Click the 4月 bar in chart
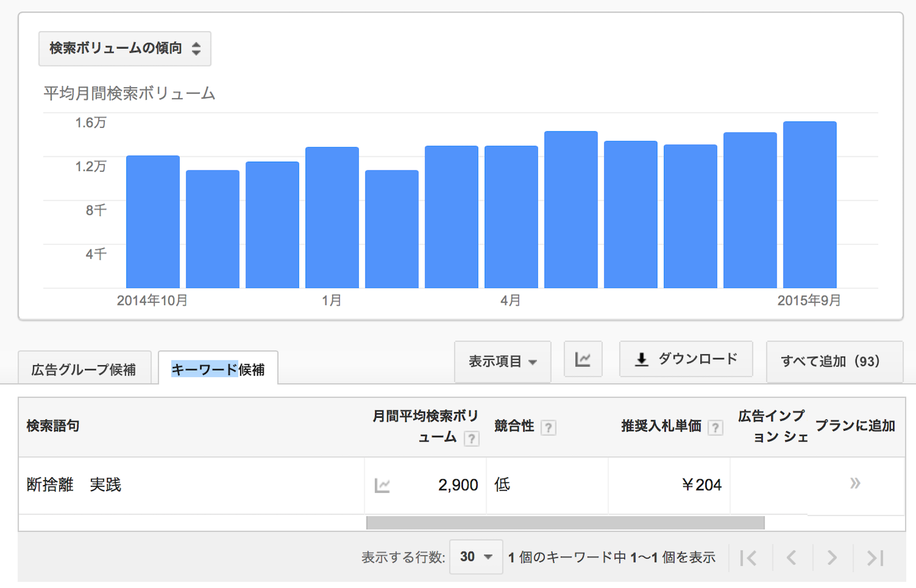The height and width of the screenshot is (588, 916). tap(511, 217)
